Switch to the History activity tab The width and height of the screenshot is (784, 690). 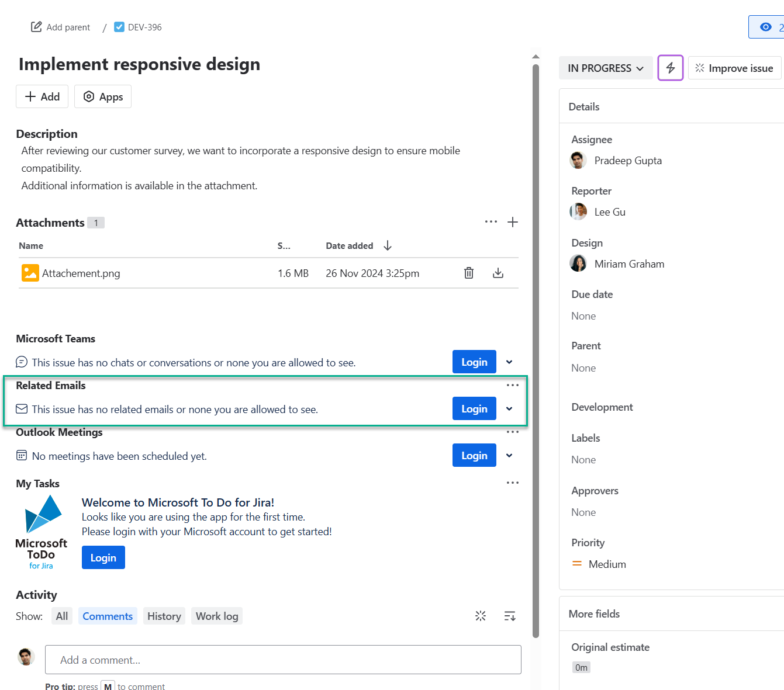pos(164,616)
